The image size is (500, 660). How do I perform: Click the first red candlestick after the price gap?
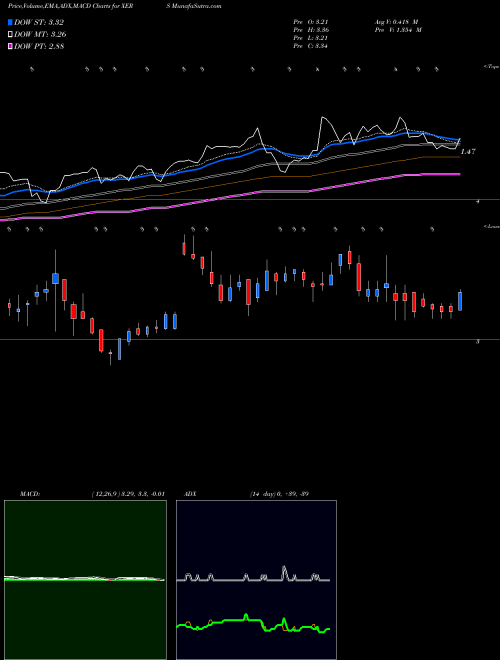184,248
